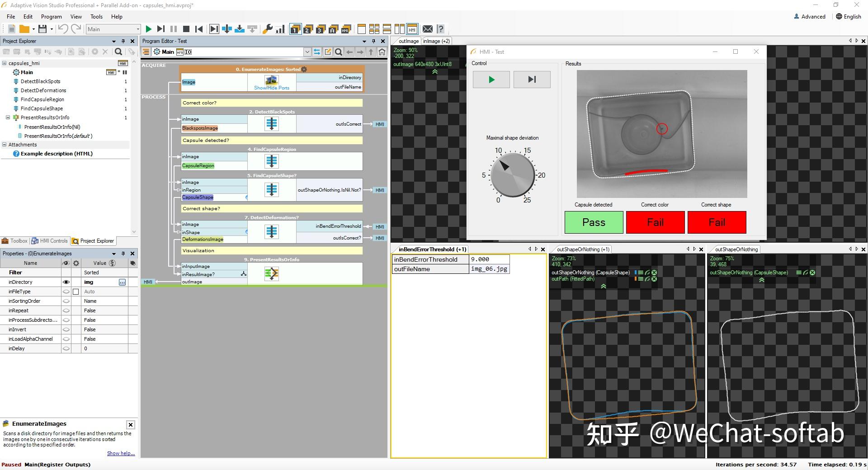The image size is (868, 470).
Task: Toggle the Auto checkbox for inFileType
Action: tap(75, 291)
